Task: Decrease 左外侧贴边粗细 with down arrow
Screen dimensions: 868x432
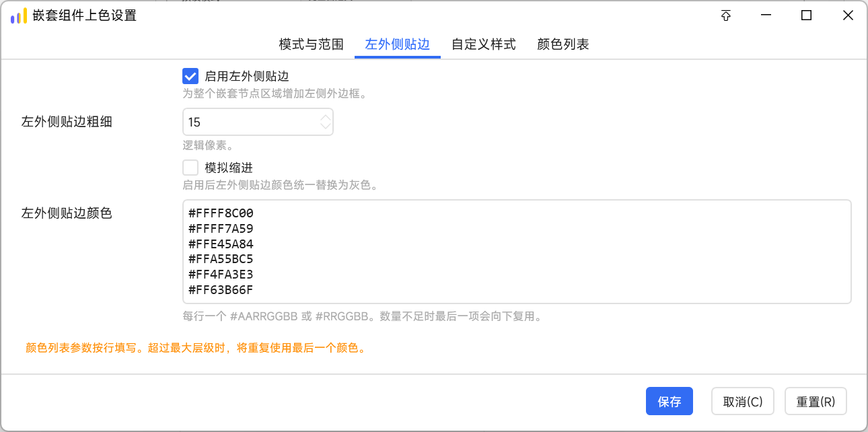Action: pos(326,127)
